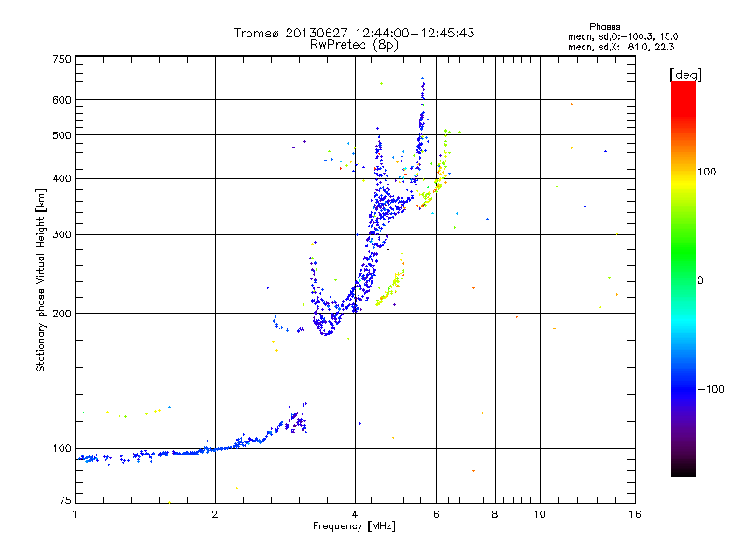Click the colorbar tick label "0"
The height and width of the screenshot is (560, 747).
(x=700, y=281)
